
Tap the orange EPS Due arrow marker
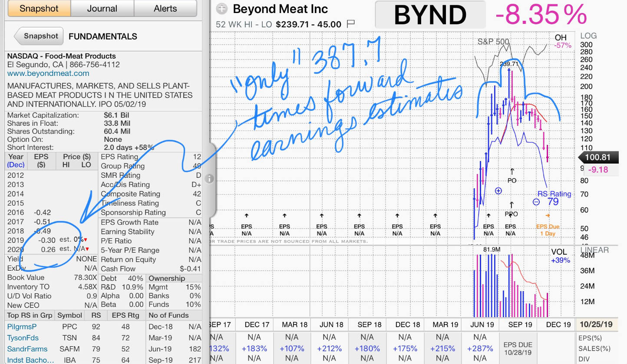[548, 215]
